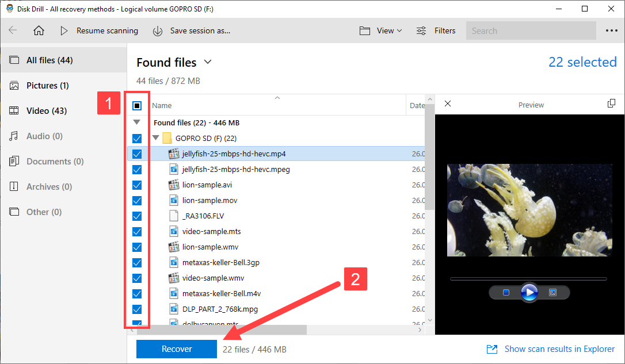Sort by the Name column header
This screenshot has width=625, height=364.
[162, 106]
